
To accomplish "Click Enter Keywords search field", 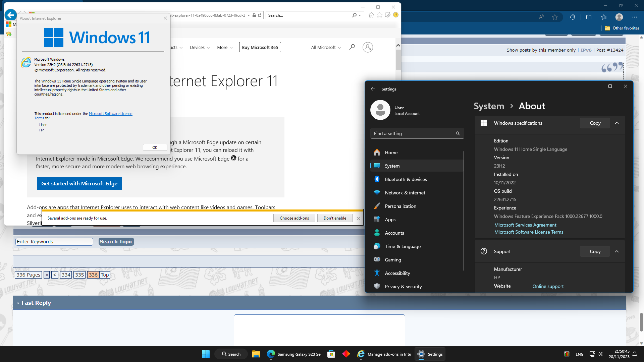I will pyautogui.click(x=54, y=242).
